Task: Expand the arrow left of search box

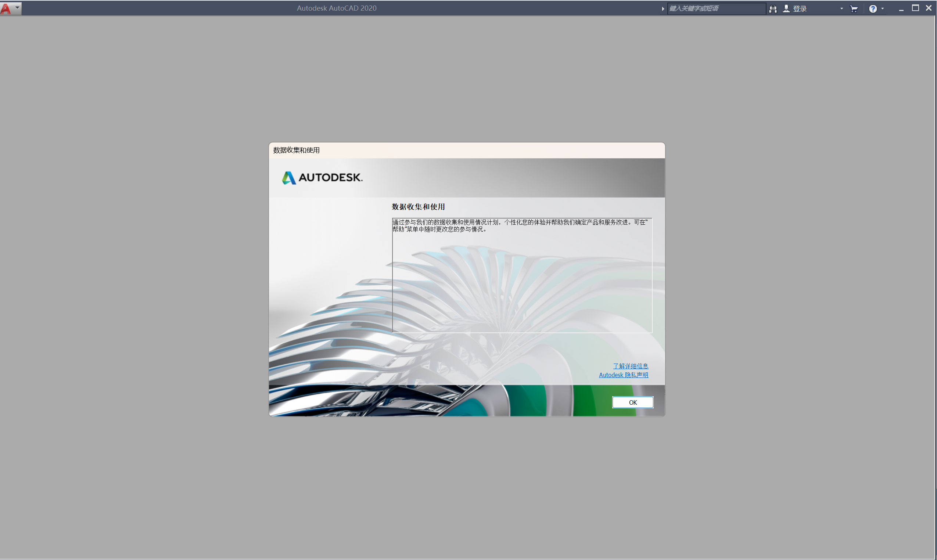Action: (663, 9)
